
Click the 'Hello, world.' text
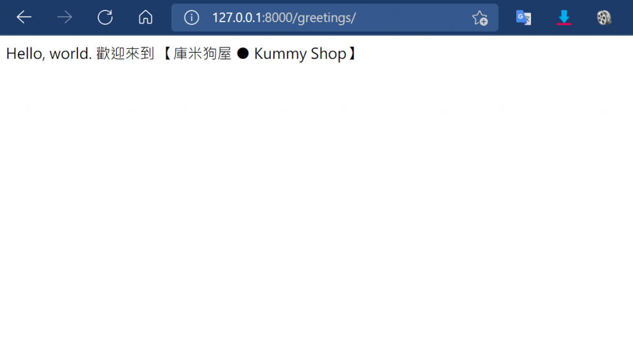click(x=49, y=54)
